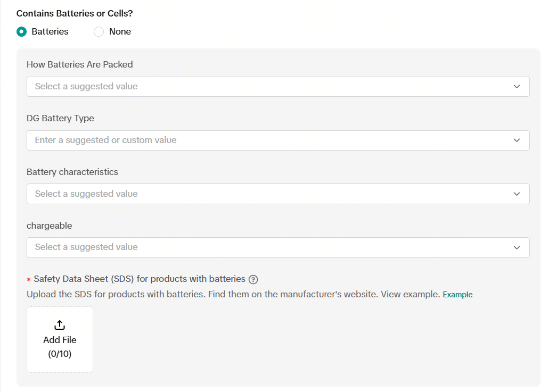Focus the DG Battery Type input field

coord(266,140)
